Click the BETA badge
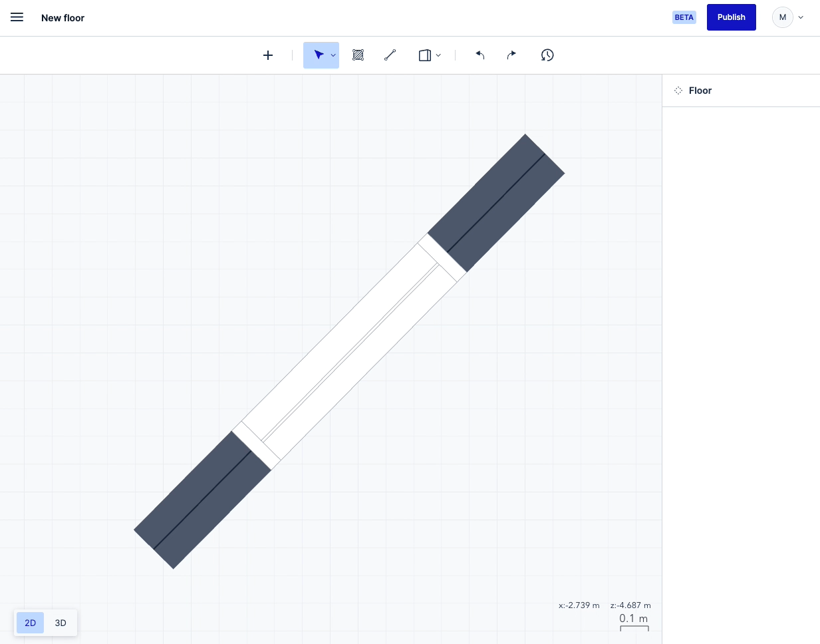820x644 pixels. [x=684, y=17]
